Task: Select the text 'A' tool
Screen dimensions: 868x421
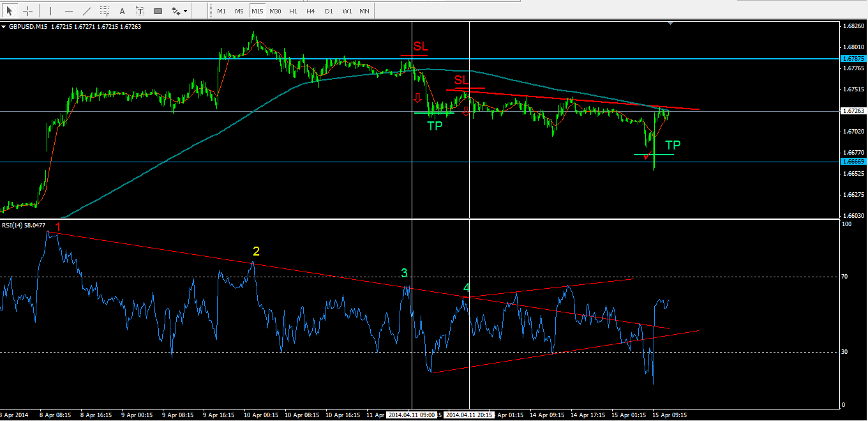Action: (x=123, y=11)
